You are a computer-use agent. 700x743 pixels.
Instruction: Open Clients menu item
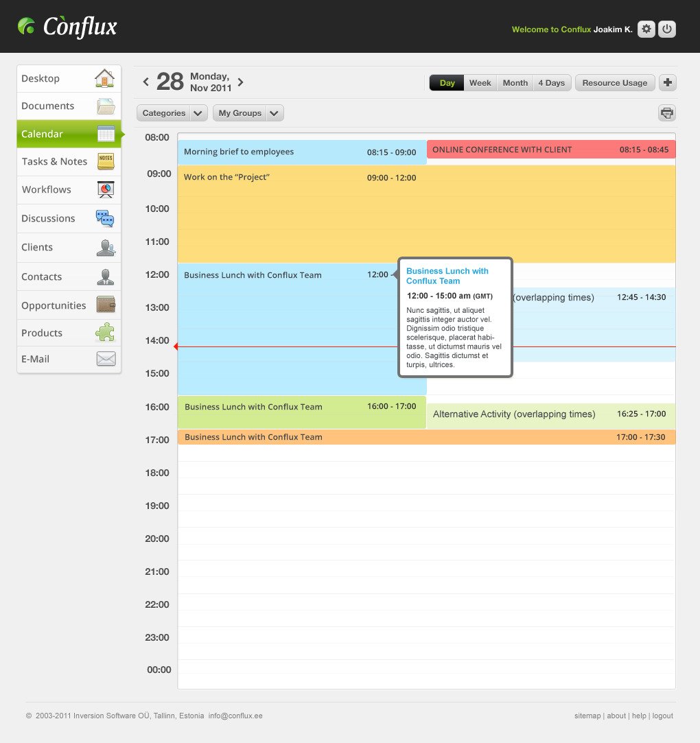pos(69,248)
